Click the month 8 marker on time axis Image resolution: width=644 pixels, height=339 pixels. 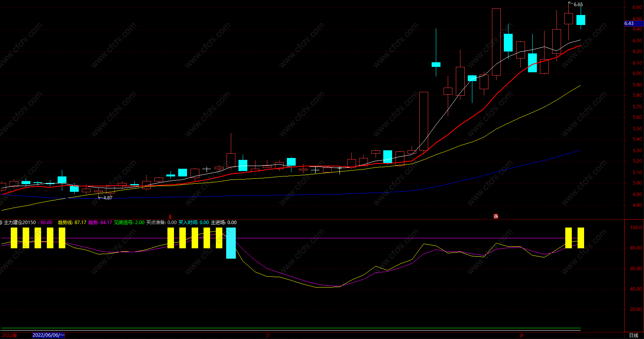tap(521, 336)
